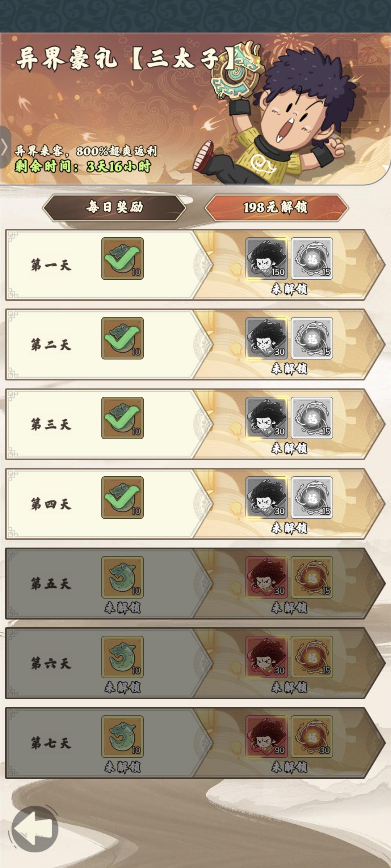Click the claimed Day 1 jade reward

(122, 259)
